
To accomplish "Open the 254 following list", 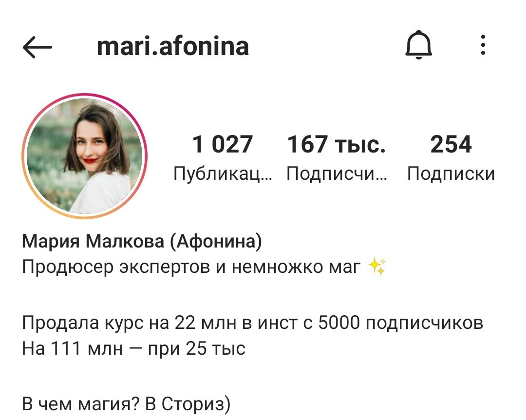I will coord(451,157).
